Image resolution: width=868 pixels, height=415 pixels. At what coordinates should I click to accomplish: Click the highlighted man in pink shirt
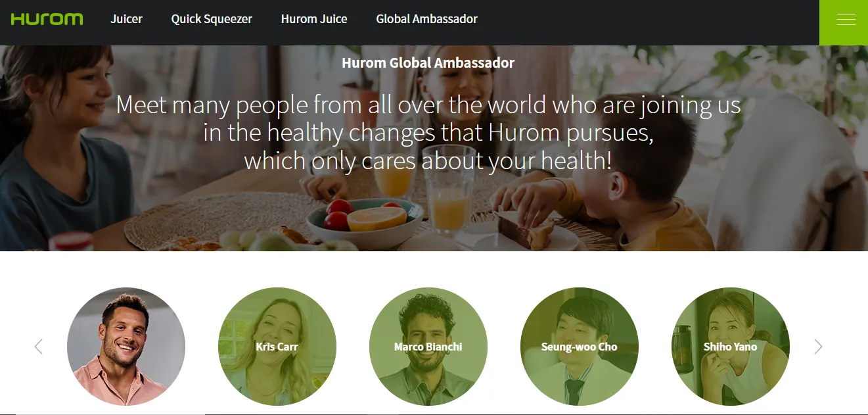(126, 347)
